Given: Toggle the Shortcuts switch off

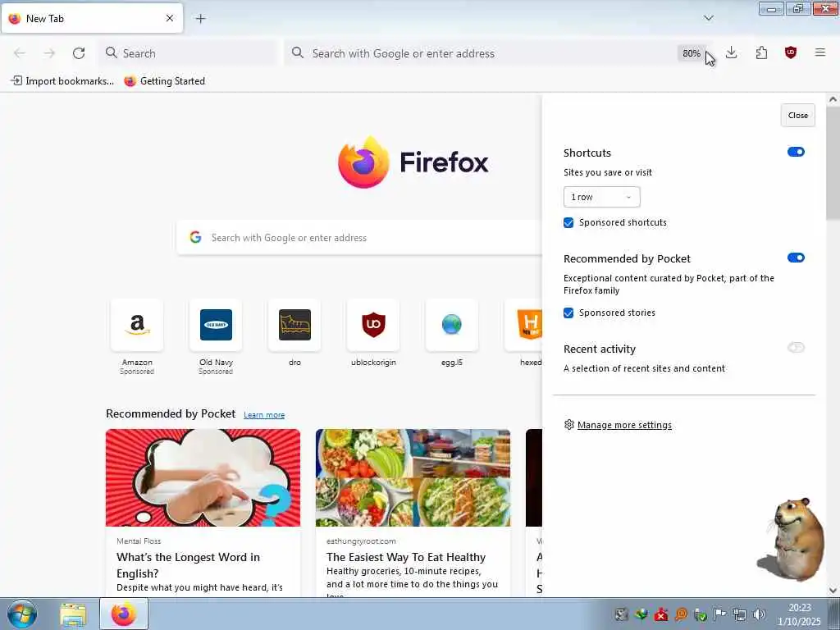Looking at the screenshot, I should 796,152.
